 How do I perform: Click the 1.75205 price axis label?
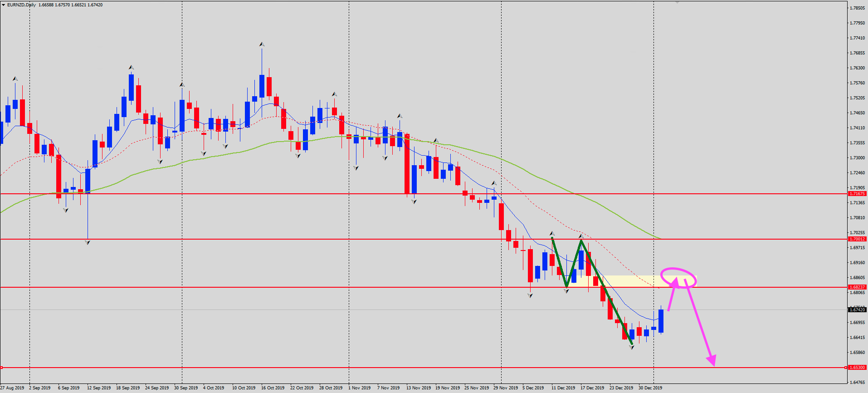tap(857, 98)
